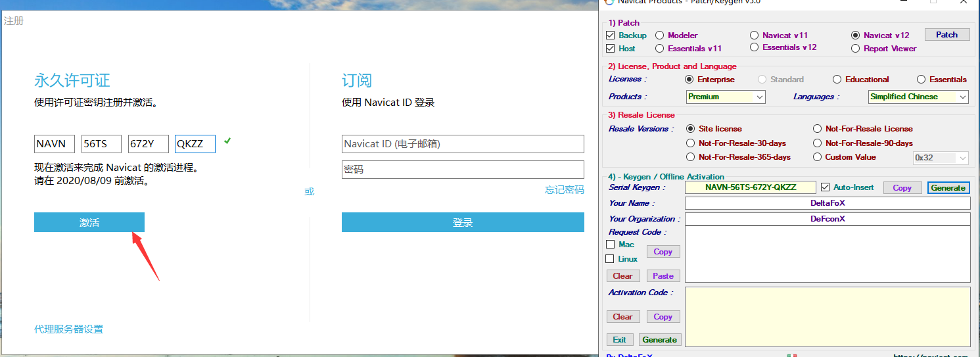
Task: Click Copy in the Activation Code section
Action: (x=663, y=317)
